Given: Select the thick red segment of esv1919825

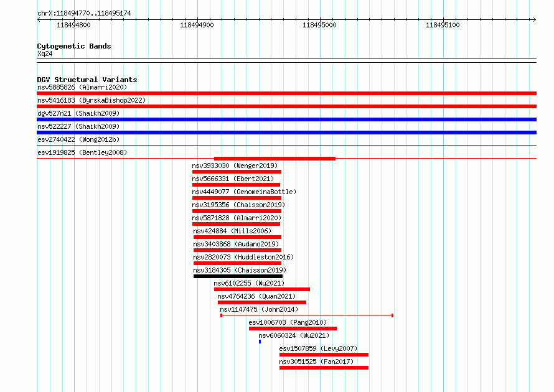Looking at the screenshot, I should tap(275, 159).
